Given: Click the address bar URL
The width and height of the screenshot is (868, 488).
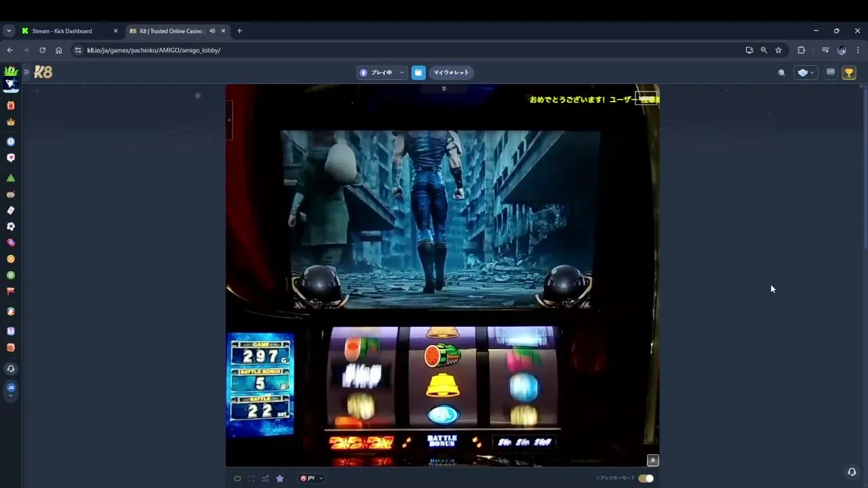Looking at the screenshot, I should 154,50.
